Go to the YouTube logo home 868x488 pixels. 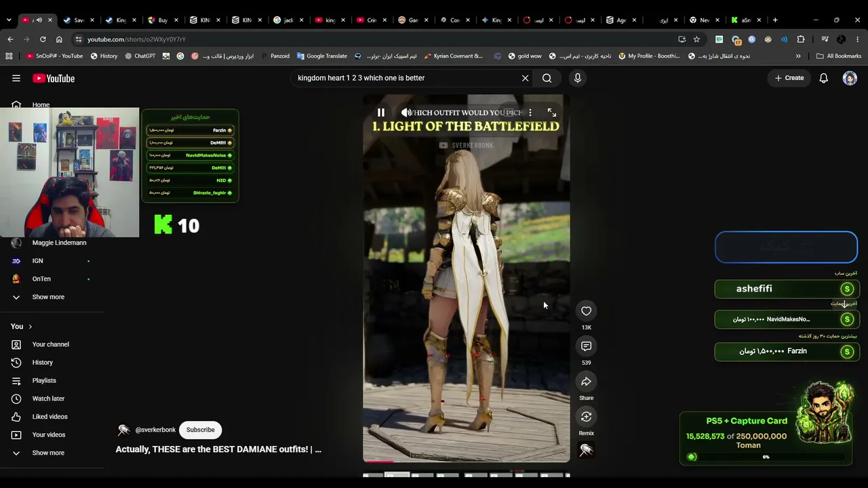(x=54, y=79)
